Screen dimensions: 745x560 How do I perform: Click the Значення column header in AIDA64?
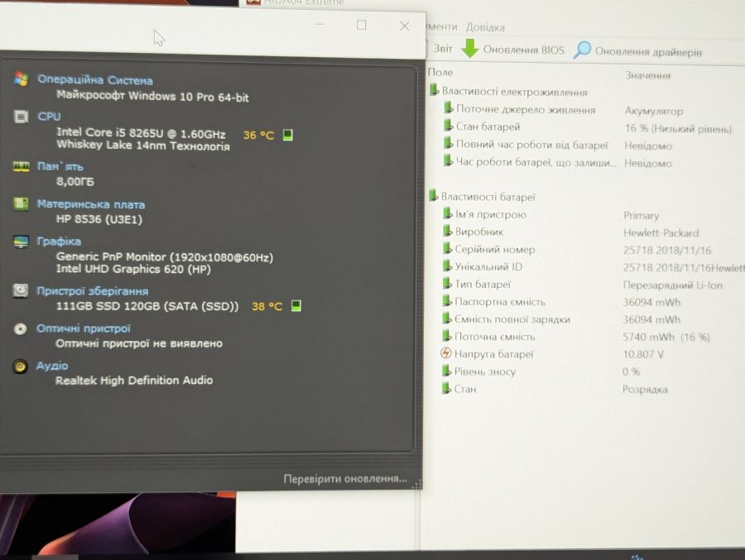(647, 75)
